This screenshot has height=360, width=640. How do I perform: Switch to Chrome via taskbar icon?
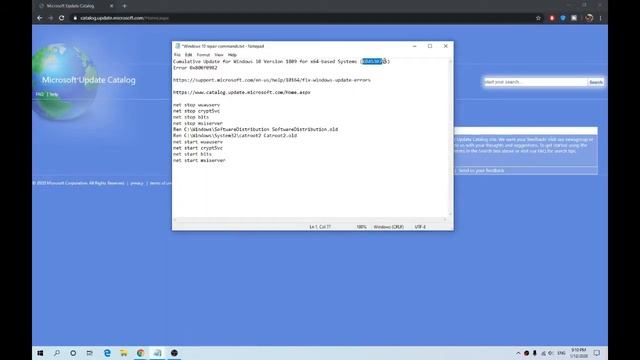click(x=140, y=353)
